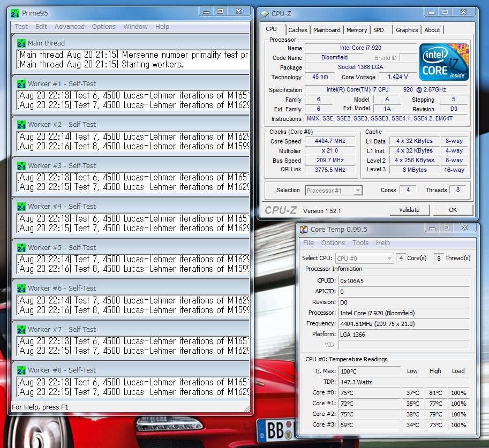Open the Processor #1 selection dropdown
This screenshot has width=489, height=448.
[357, 191]
